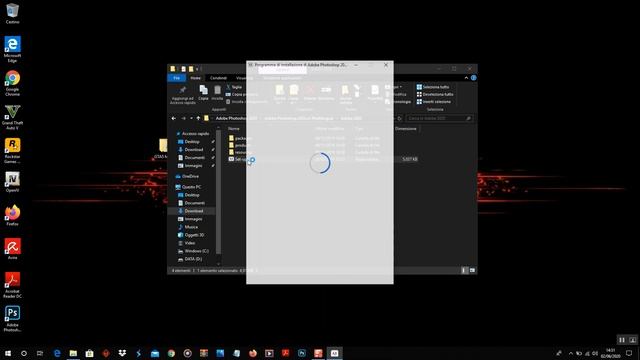Viewport: 640px width, 360px height.
Task: Click the navigation pane vertical scrollbar
Action: click(x=218, y=192)
